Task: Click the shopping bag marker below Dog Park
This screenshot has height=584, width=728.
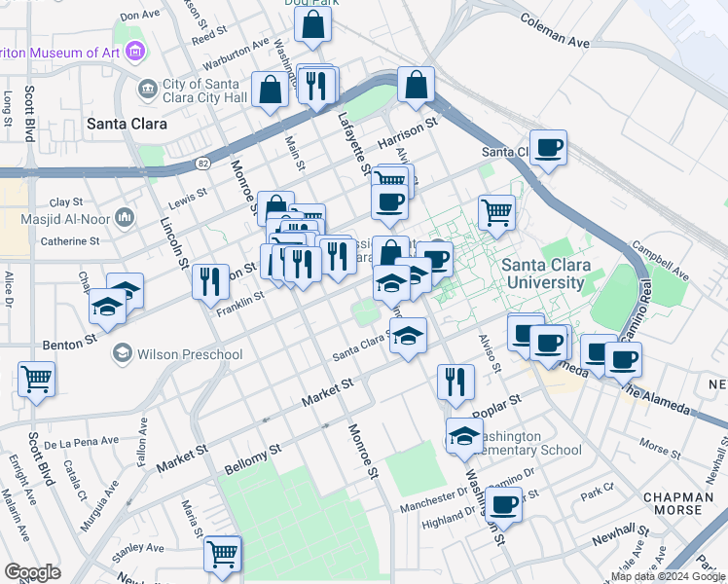Action: pos(313,27)
